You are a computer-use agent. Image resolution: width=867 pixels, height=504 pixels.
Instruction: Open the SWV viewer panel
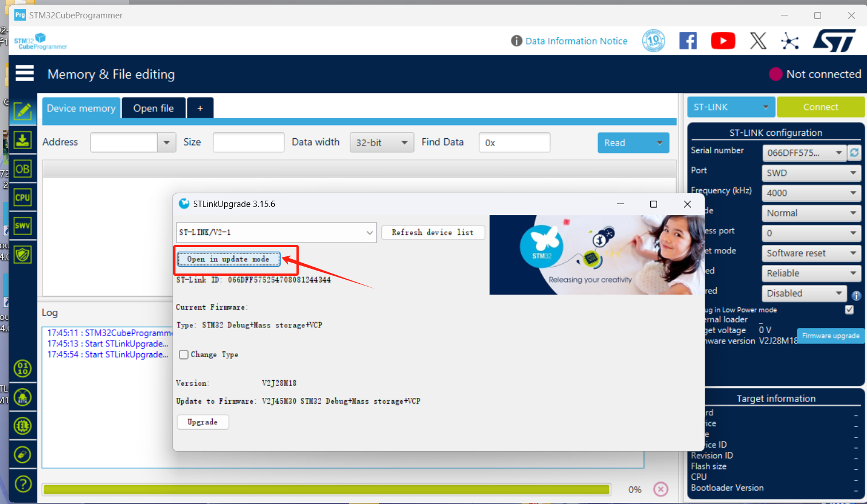23,226
